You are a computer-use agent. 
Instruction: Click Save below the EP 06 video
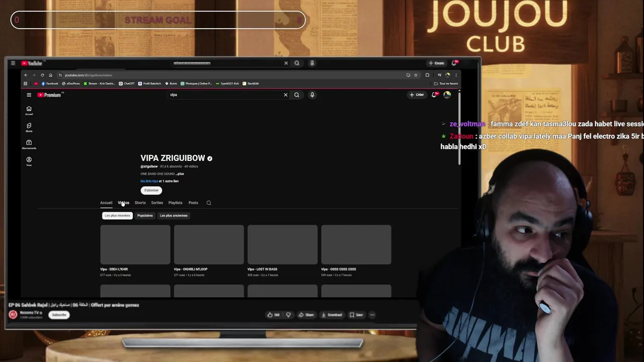click(356, 315)
